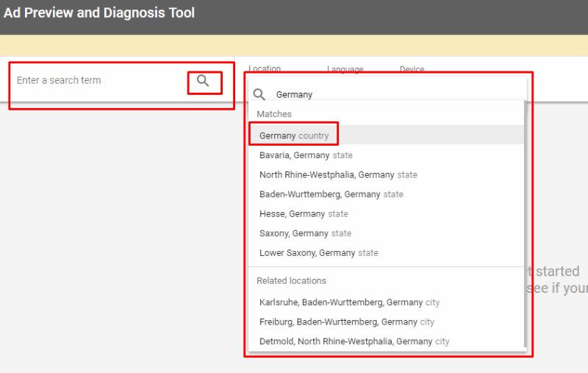The width and height of the screenshot is (588, 373).
Task: Select Saxony, Germany state
Action: tap(387, 233)
